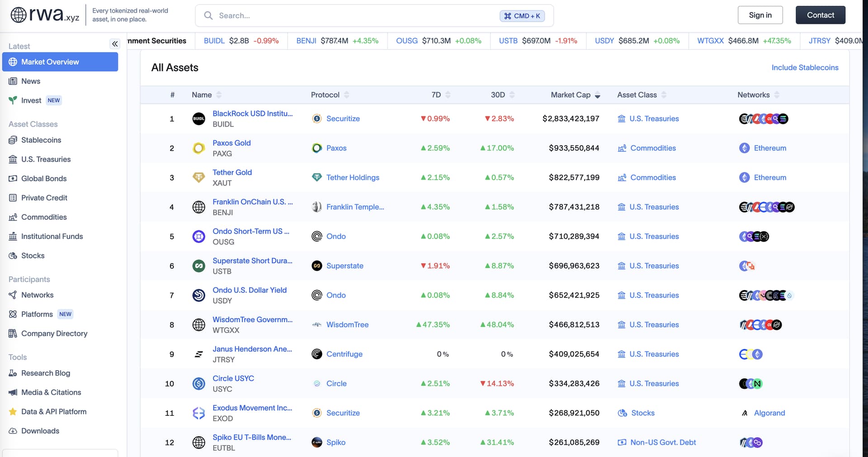This screenshot has height=457, width=868.
Task: Open the Ondo protocol link in USDY row
Action: coord(336,295)
